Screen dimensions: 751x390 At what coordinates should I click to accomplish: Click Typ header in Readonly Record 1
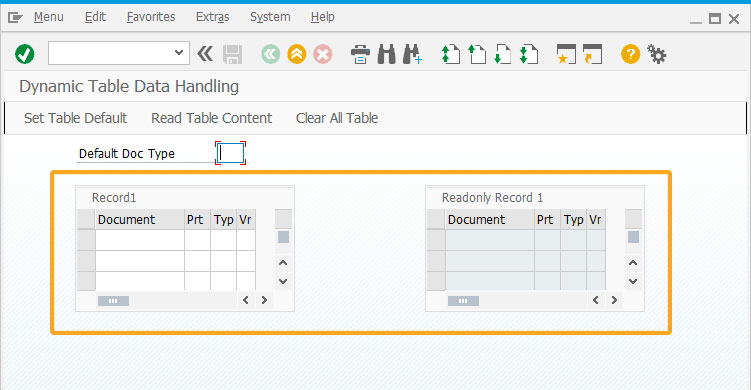click(573, 219)
